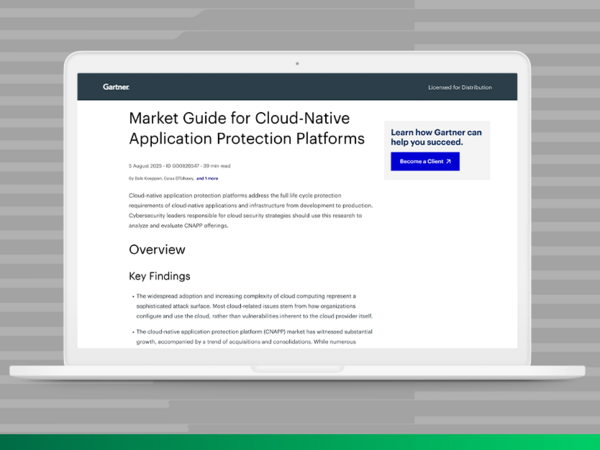
Task: Click the Key Findings heading
Action: pyautogui.click(x=160, y=275)
